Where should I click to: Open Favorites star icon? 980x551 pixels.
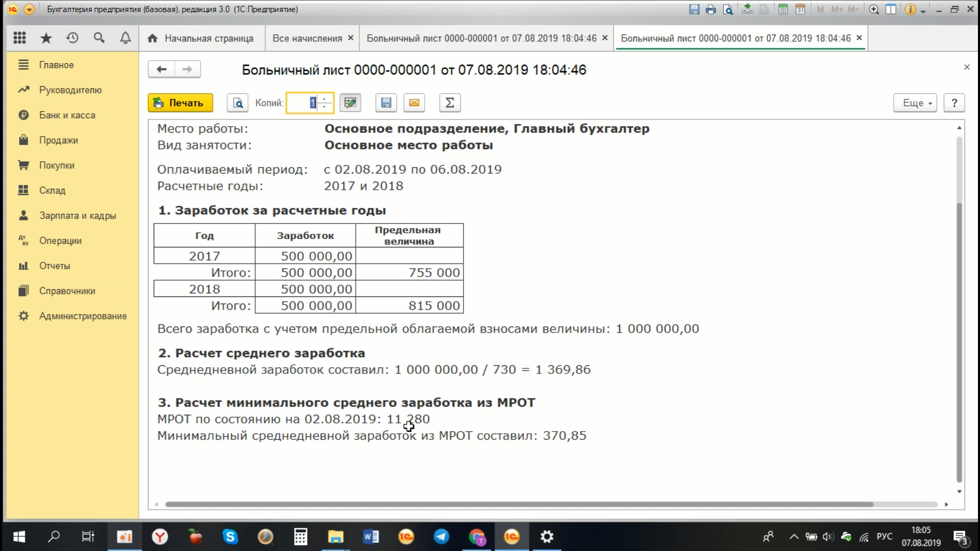46,38
